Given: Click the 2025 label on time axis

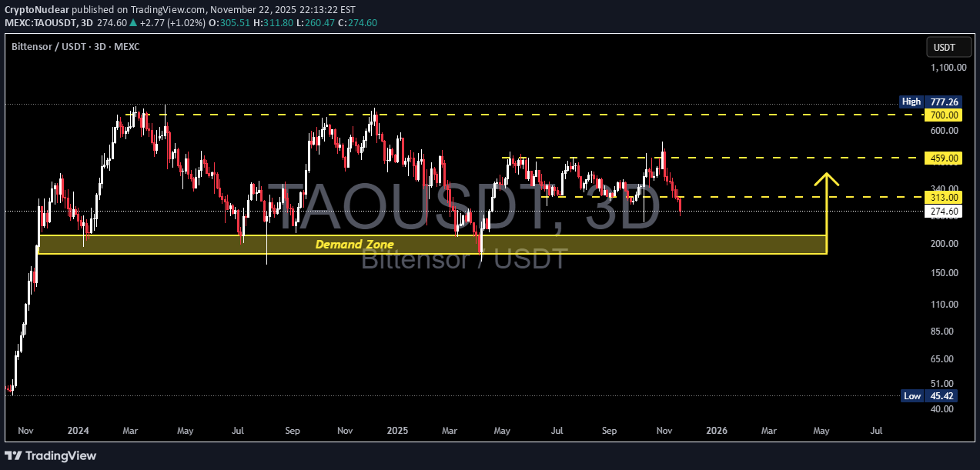Looking at the screenshot, I should point(398,432).
